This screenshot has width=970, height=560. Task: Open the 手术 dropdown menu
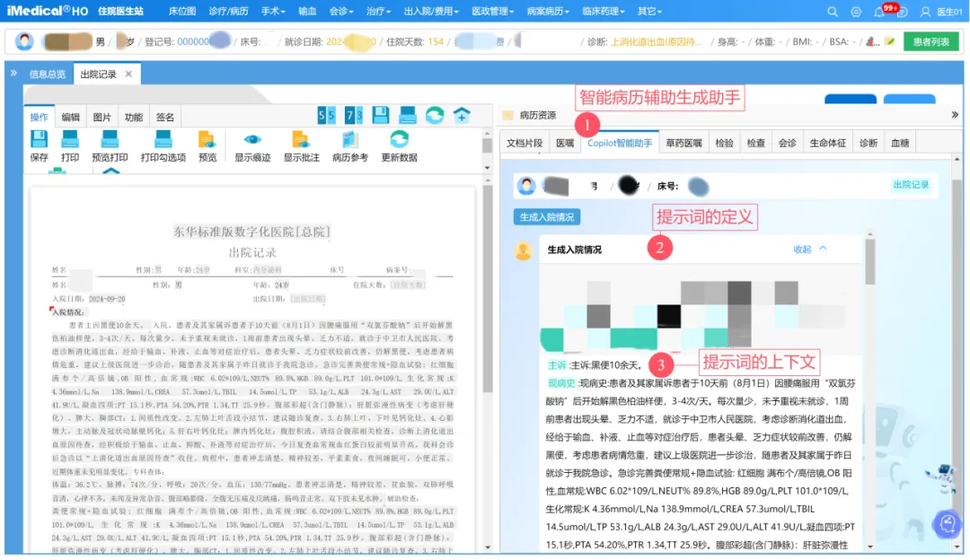pyautogui.click(x=273, y=12)
